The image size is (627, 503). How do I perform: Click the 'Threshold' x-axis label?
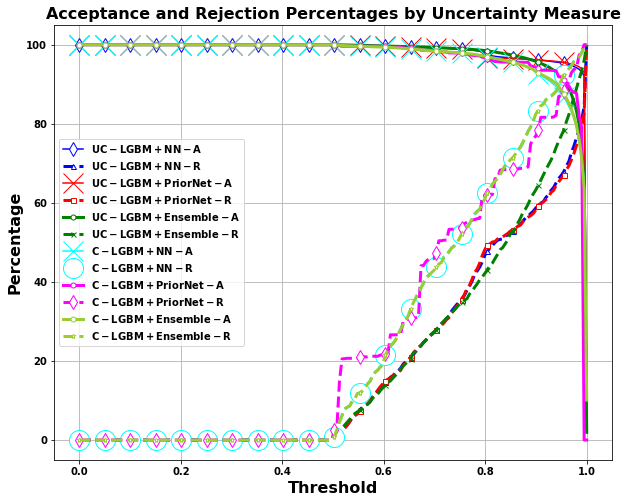(333, 488)
